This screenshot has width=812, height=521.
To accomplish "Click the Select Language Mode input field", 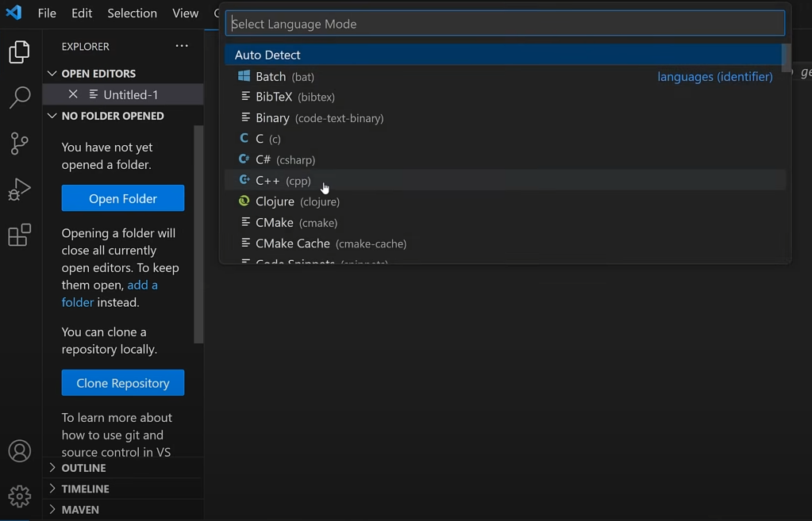I will click(x=505, y=23).
